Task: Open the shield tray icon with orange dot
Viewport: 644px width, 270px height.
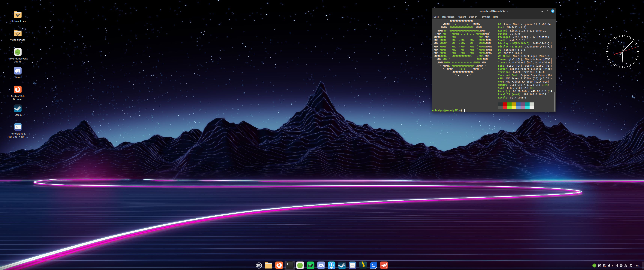Action: pyautogui.click(x=604, y=265)
